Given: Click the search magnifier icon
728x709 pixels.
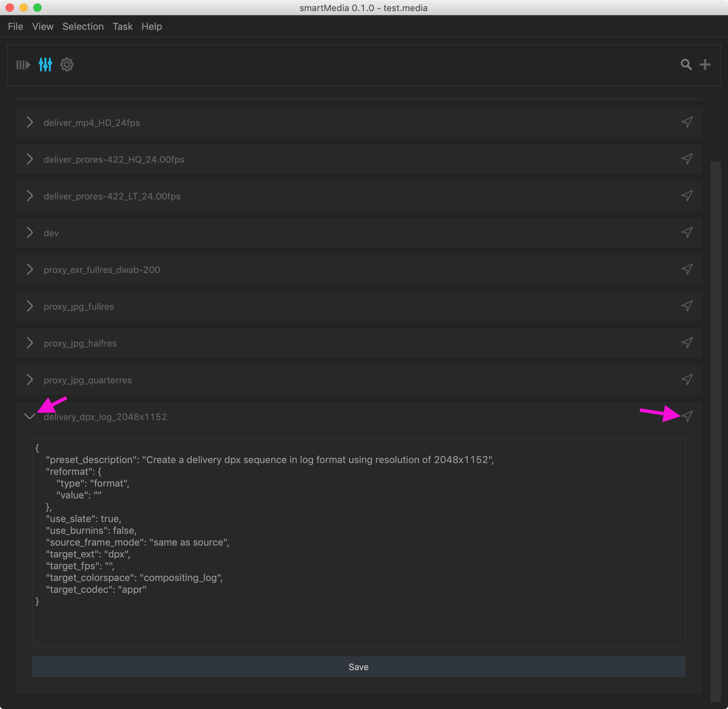Looking at the screenshot, I should [x=686, y=65].
